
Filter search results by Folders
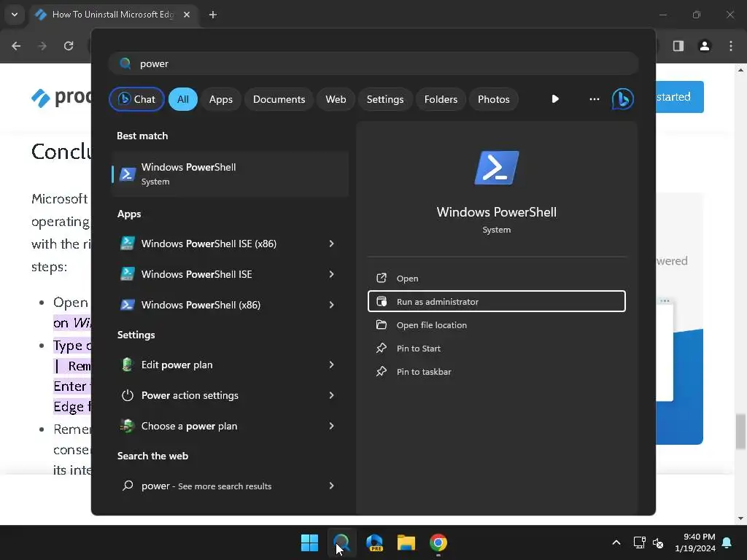441,99
